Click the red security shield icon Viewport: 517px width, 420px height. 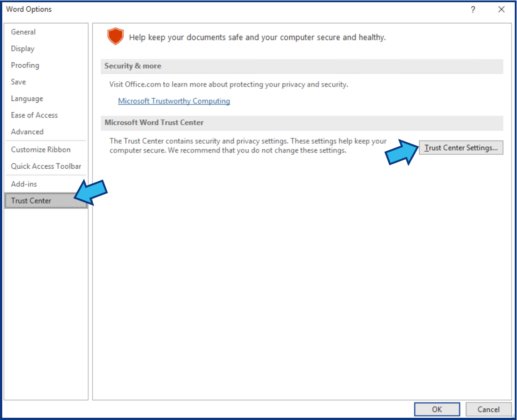[115, 36]
